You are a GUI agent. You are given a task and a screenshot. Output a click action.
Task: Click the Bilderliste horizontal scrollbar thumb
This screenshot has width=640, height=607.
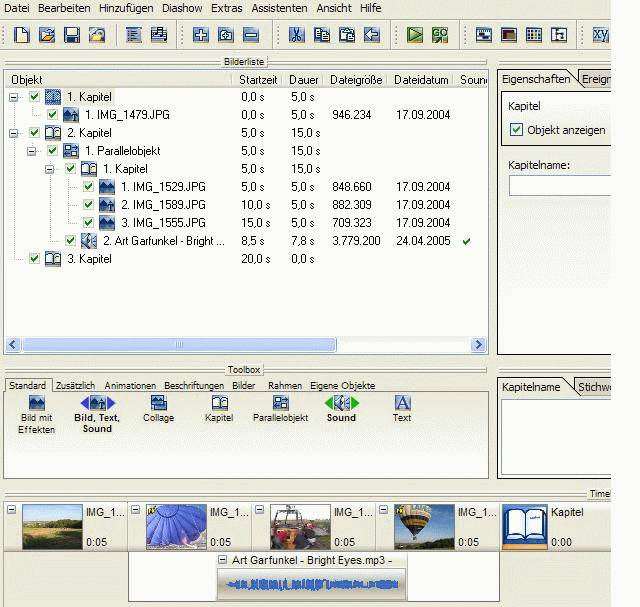(x=180, y=345)
